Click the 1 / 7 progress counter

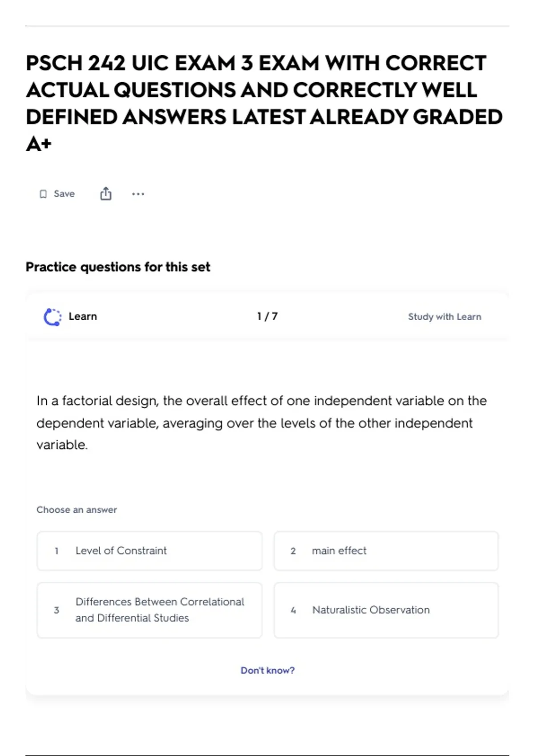tap(267, 316)
